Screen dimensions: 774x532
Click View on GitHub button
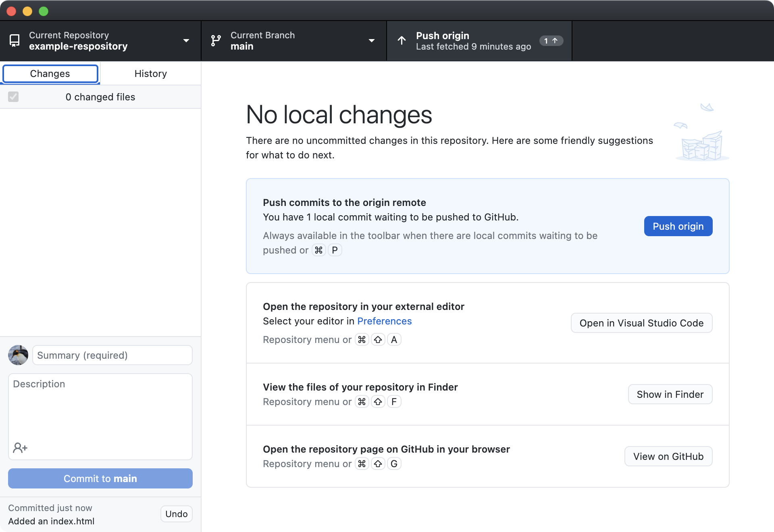point(668,456)
